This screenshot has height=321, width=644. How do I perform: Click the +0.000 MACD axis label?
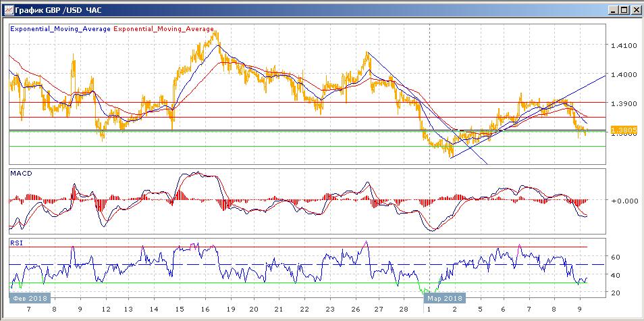coord(623,201)
